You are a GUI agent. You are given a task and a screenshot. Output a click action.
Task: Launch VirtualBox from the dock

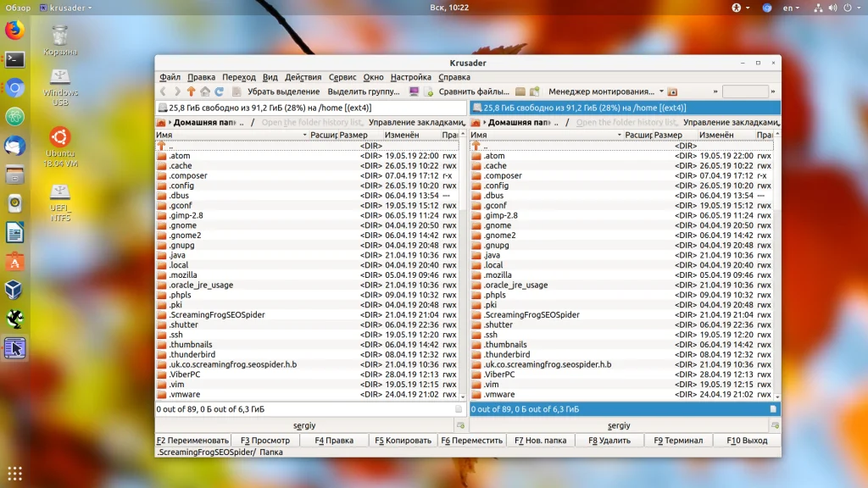(x=14, y=290)
